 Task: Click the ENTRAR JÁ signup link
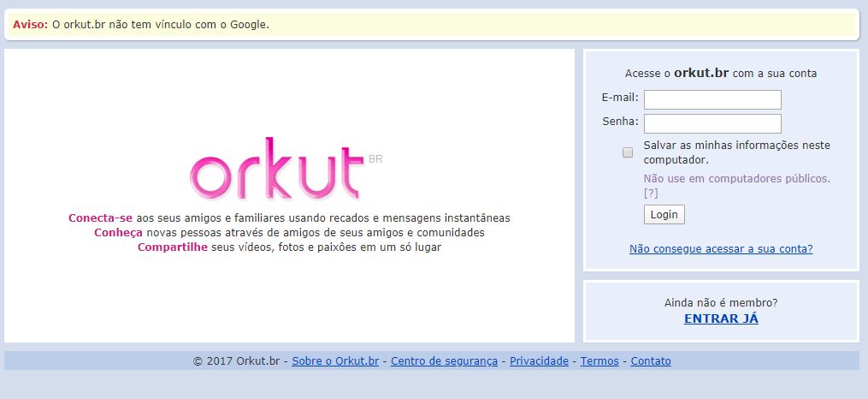[721, 319]
